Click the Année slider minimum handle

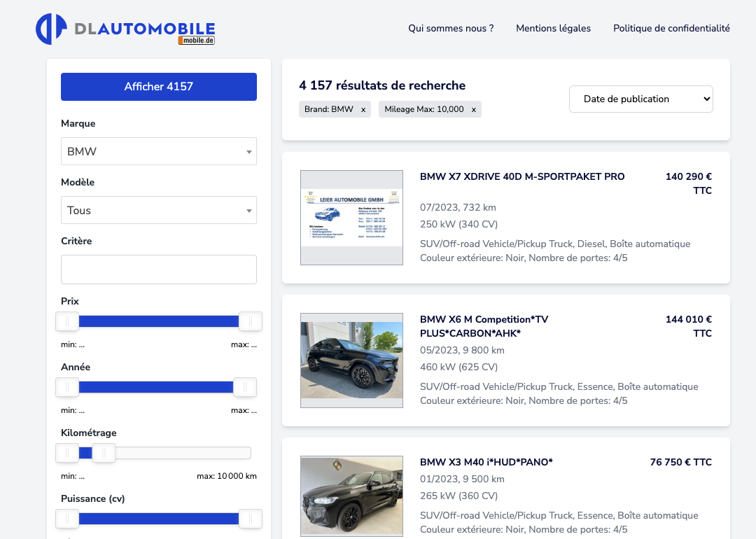(x=67, y=387)
